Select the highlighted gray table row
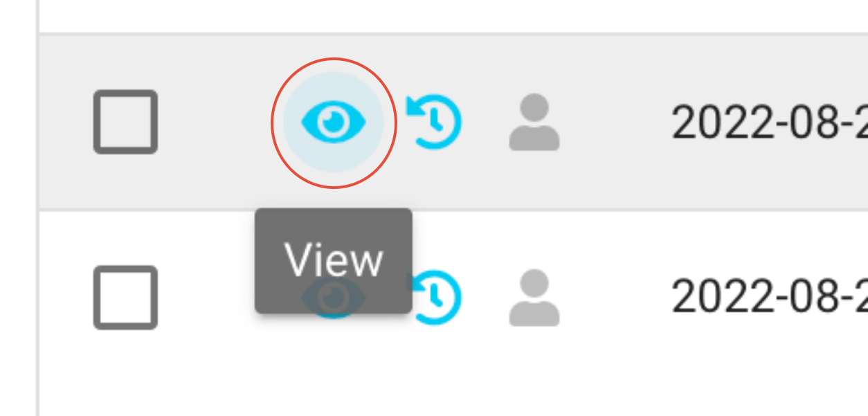 (x=453, y=122)
